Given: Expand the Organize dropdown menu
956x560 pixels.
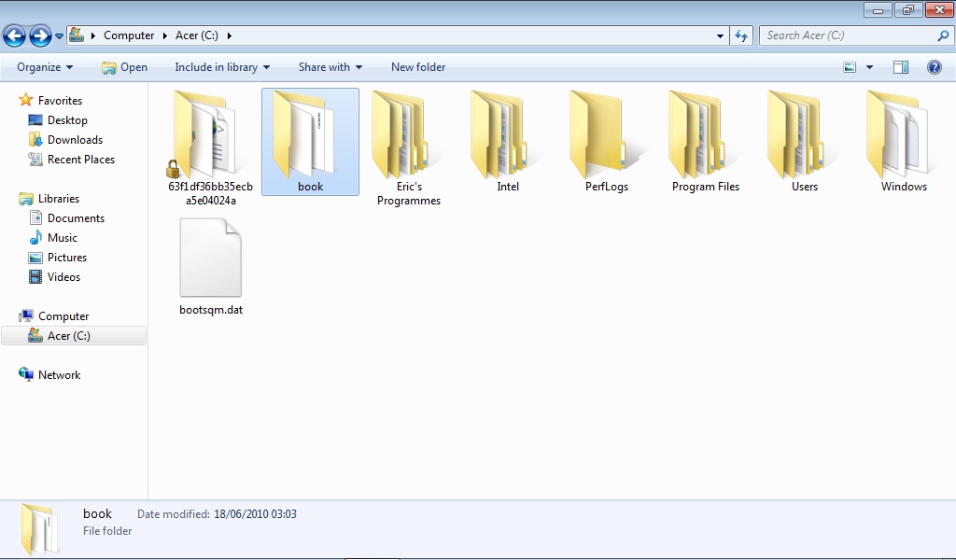Looking at the screenshot, I should 42,66.
